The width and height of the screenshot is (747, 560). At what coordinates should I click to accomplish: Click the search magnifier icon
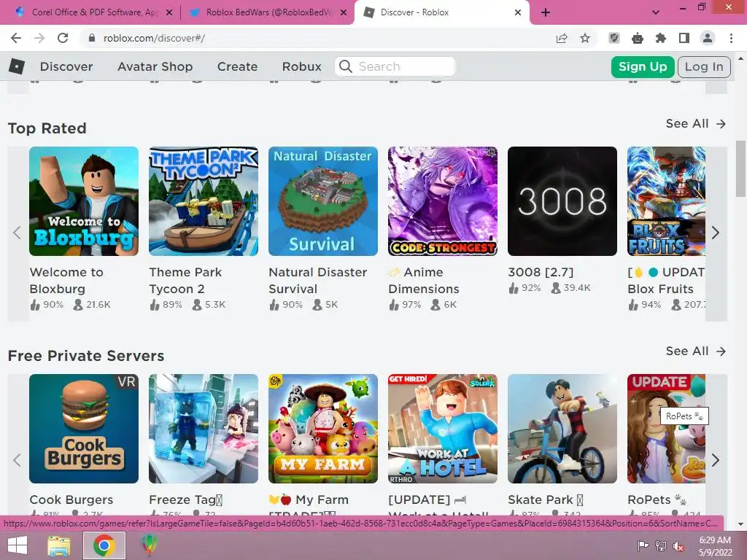click(x=346, y=66)
